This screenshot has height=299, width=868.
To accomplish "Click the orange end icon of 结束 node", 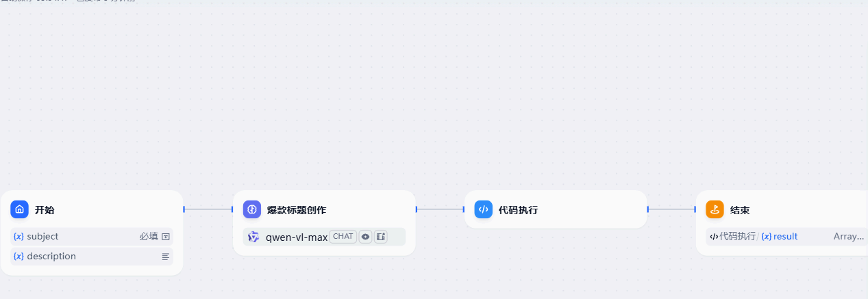I will pyautogui.click(x=715, y=209).
